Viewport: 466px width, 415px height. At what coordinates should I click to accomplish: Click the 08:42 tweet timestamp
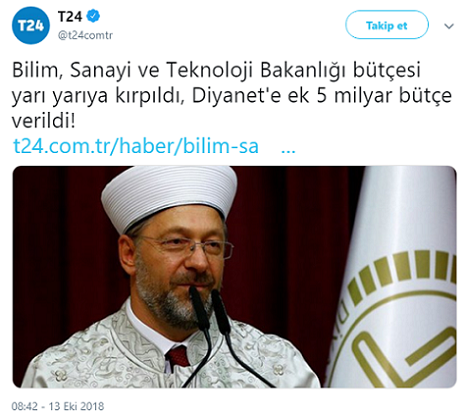(25, 406)
